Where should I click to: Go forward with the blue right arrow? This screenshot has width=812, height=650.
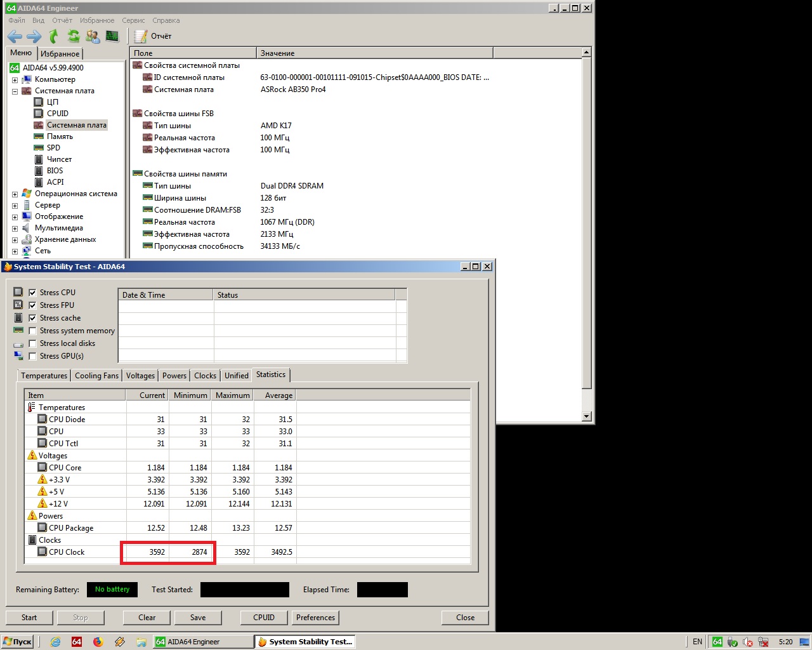click(34, 36)
